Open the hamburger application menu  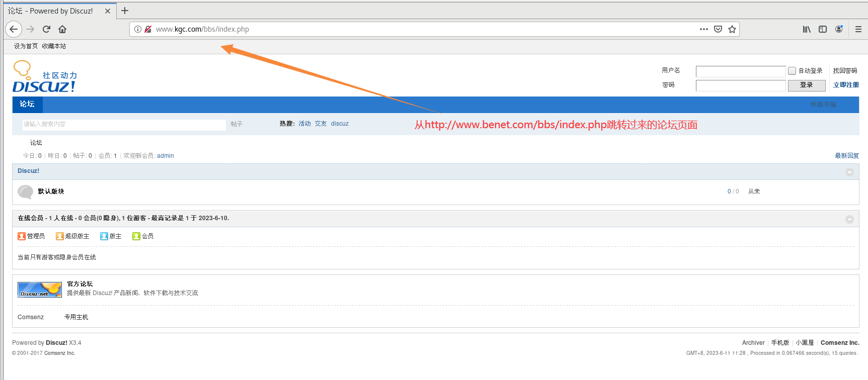[858, 29]
